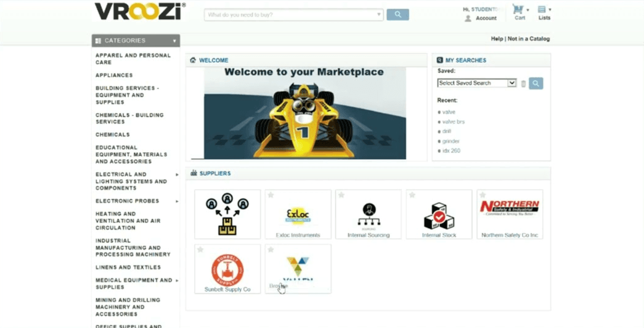Select the Chemicals category
644x328 pixels.
[113, 134]
